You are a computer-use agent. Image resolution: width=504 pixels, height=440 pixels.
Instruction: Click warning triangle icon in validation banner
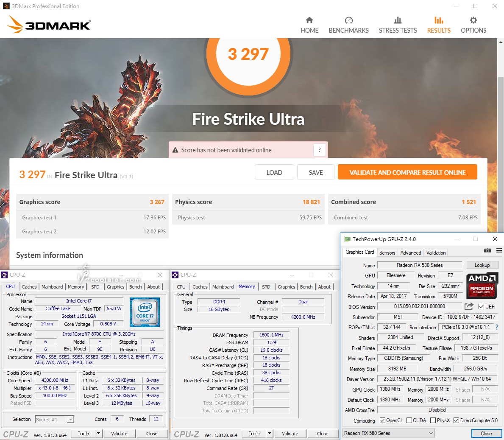tap(175, 150)
